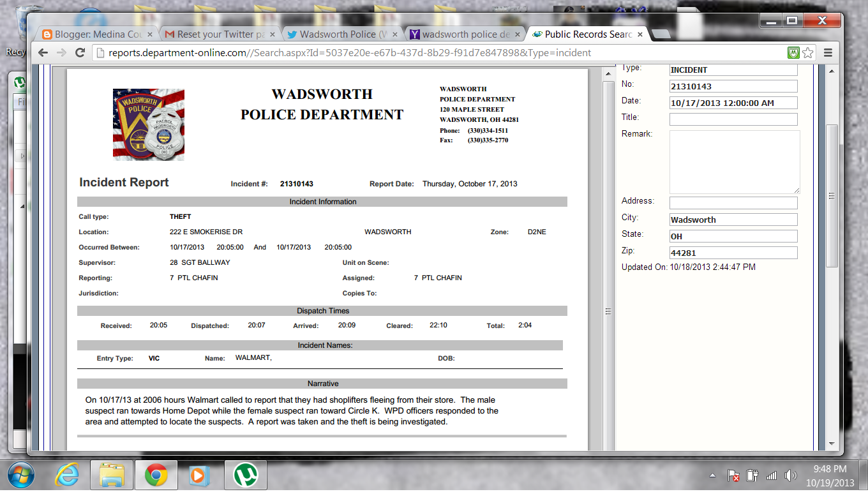868x501 pixels.
Task: Click the McAfee SiteAdvisor shield icon
Action: coord(793,53)
